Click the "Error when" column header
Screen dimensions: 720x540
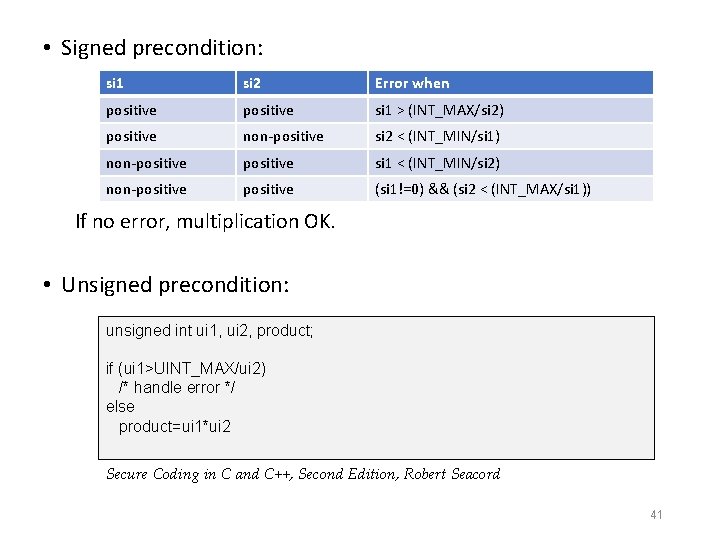pos(412,83)
